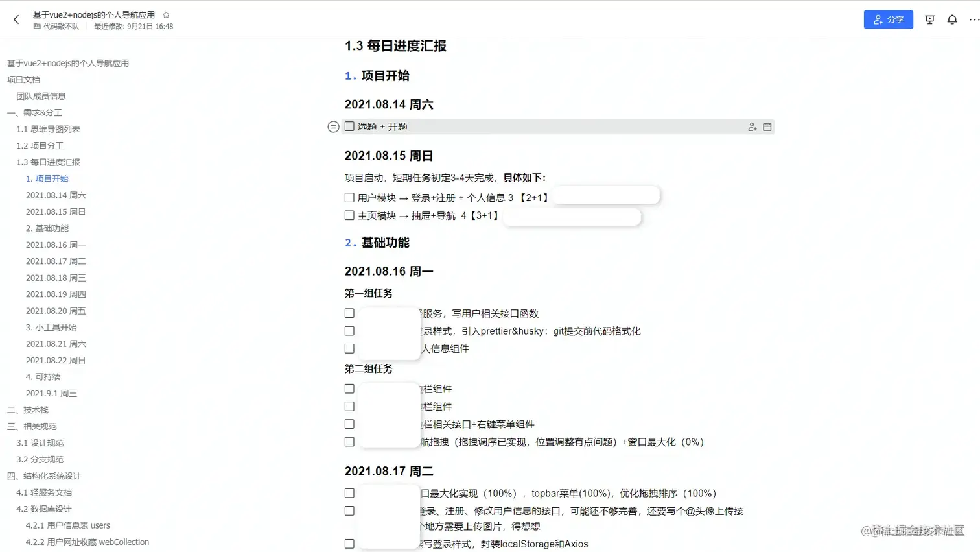Click document title at outline top
This screenshot has width=980, height=552.
tap(67, 63)
